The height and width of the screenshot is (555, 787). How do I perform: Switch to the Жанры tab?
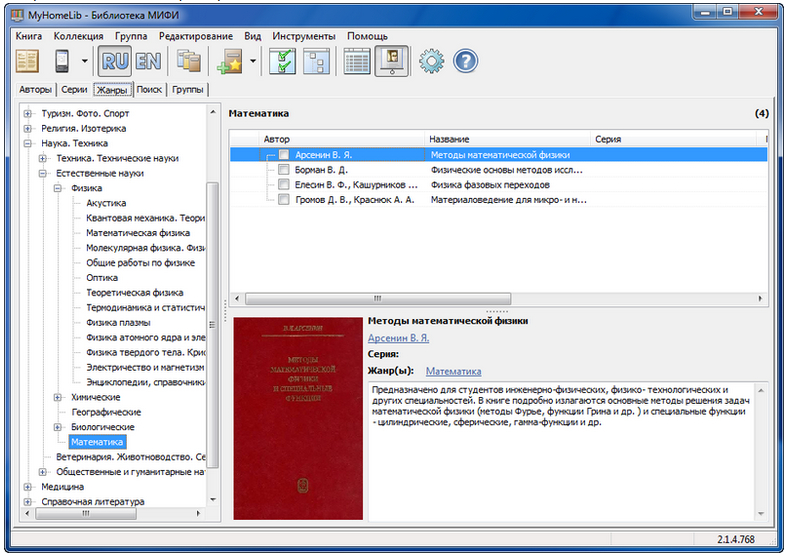pyautogui.click(x=112, y=89)
